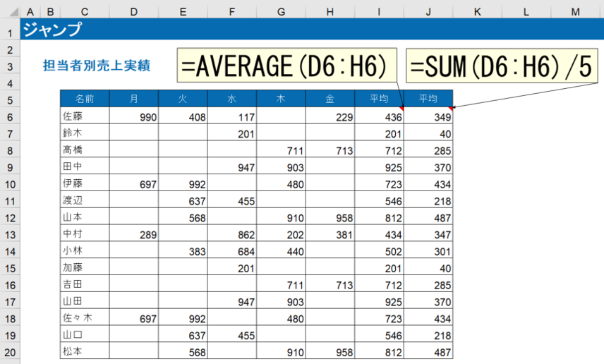
Task: Click the blue ジャンプ title cell
Action: tap(51, 30)
